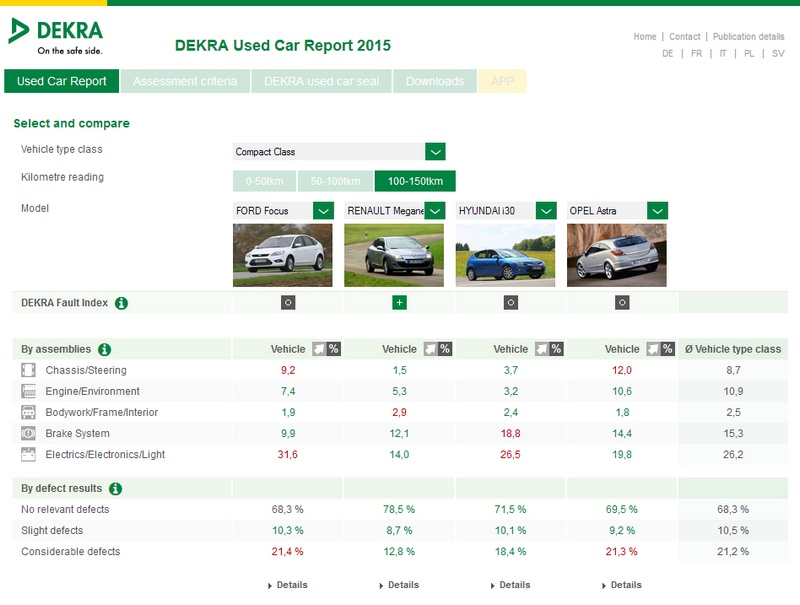This screenshot has height=605, width=800.
Task: Open info icon next to By assemblies
Action: (x=105, y=349)
